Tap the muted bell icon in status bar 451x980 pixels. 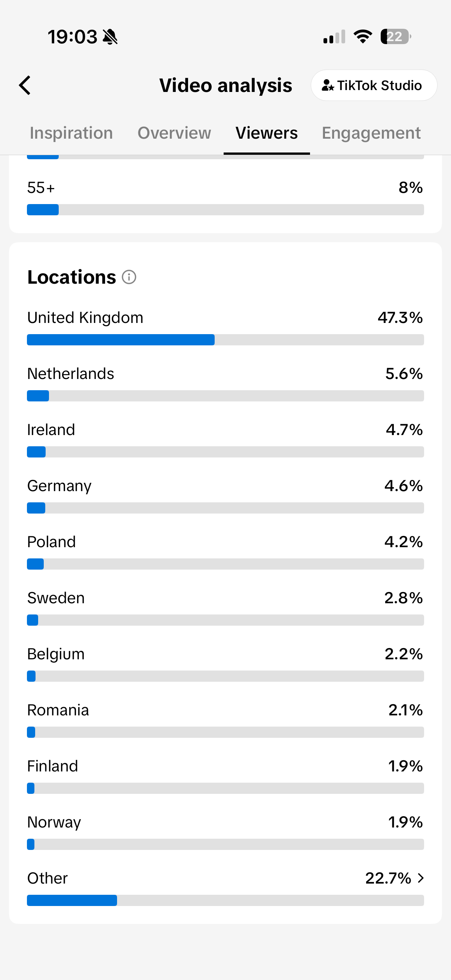[110, 37]
